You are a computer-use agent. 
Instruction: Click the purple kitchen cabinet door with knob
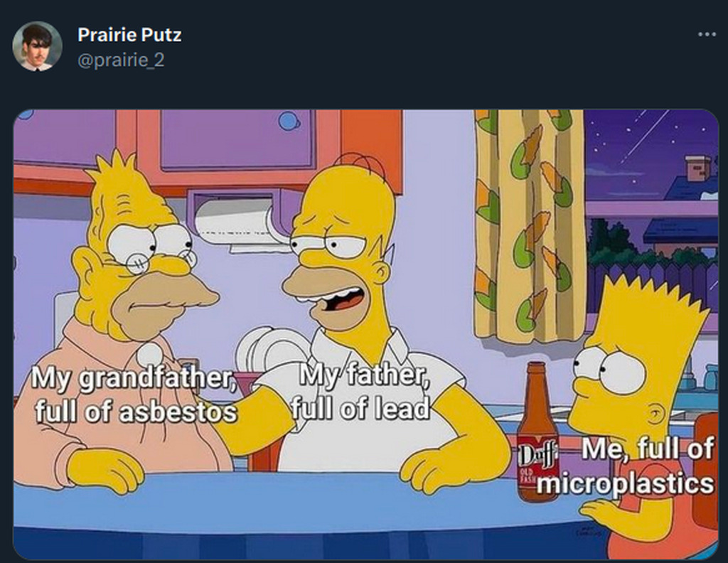[238, 139]
